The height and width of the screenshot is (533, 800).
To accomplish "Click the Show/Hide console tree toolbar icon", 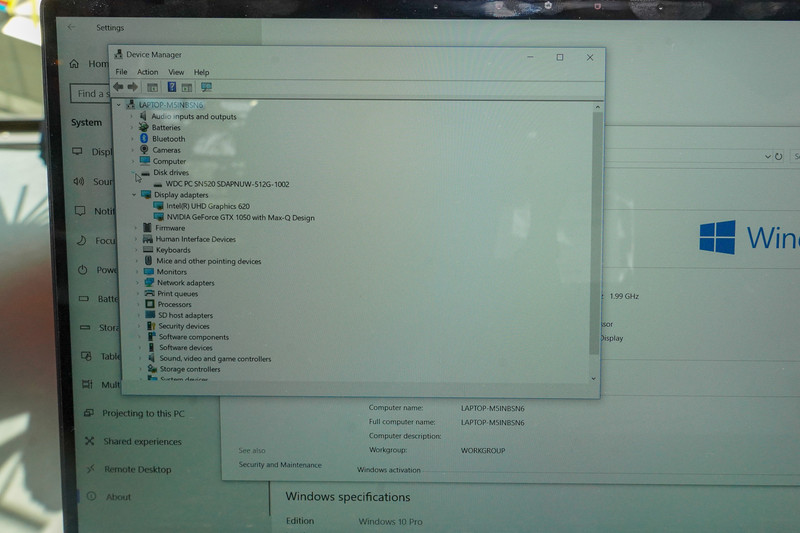I will pyautogui.click(x=152, y=87).
